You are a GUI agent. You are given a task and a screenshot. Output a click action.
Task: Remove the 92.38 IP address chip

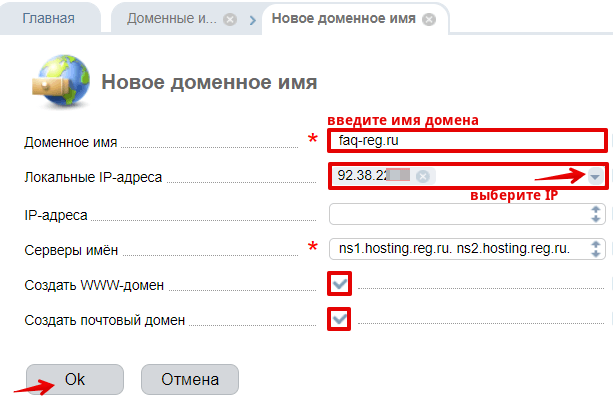[x=423, y=176]
